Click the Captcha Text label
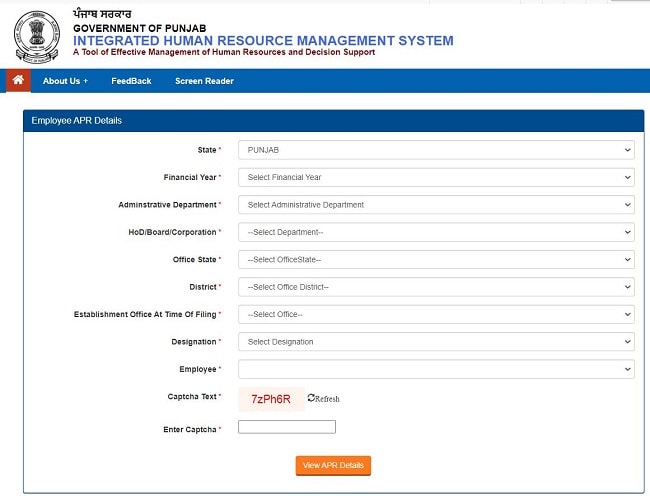The height and width of the screenshot is (496, 650). [x=192, y=397]
